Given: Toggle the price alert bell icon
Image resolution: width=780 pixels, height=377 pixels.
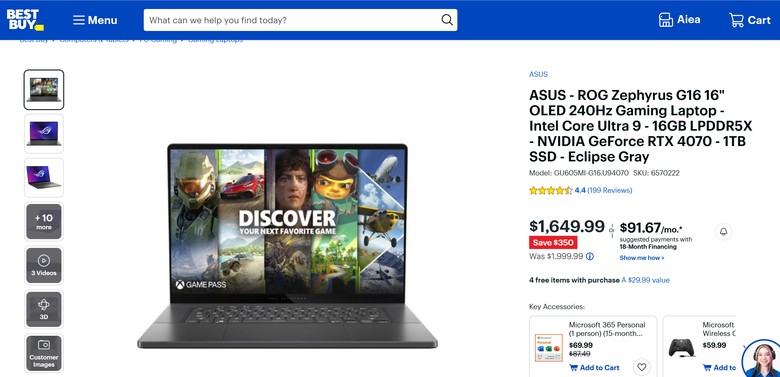Looking at the screenshot, I should pos(723,231).
